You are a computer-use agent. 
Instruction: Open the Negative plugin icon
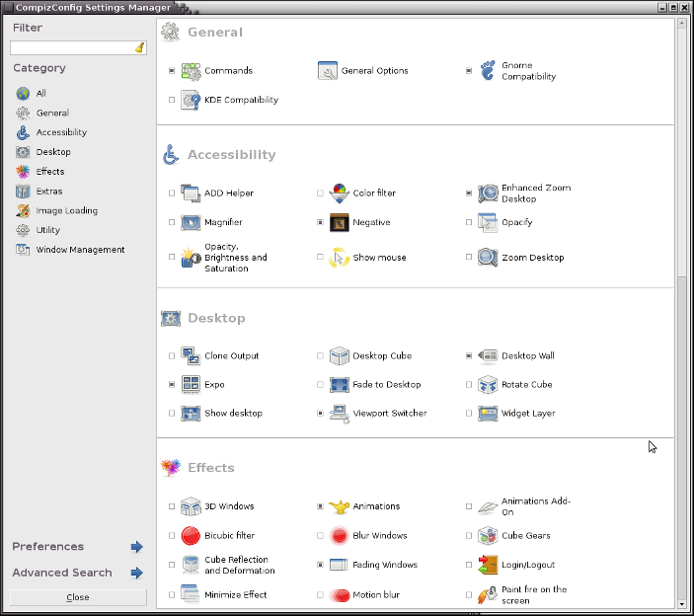pos(340,222)
